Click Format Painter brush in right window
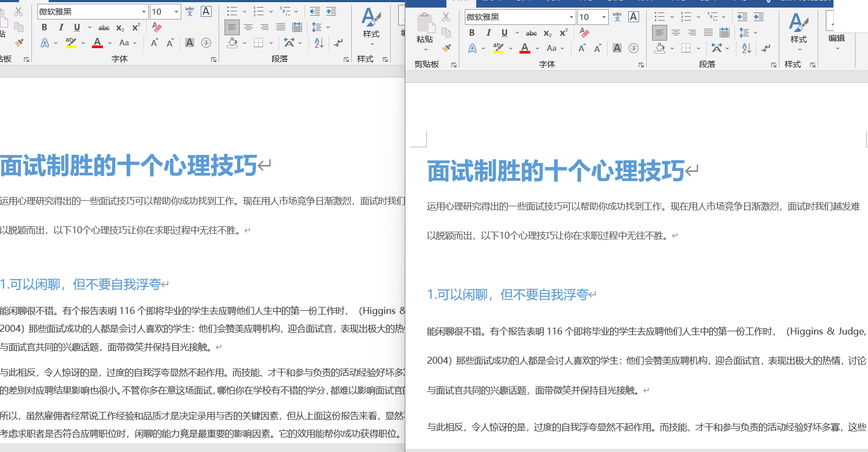The image size is (868, 452). tap(446, 48)
